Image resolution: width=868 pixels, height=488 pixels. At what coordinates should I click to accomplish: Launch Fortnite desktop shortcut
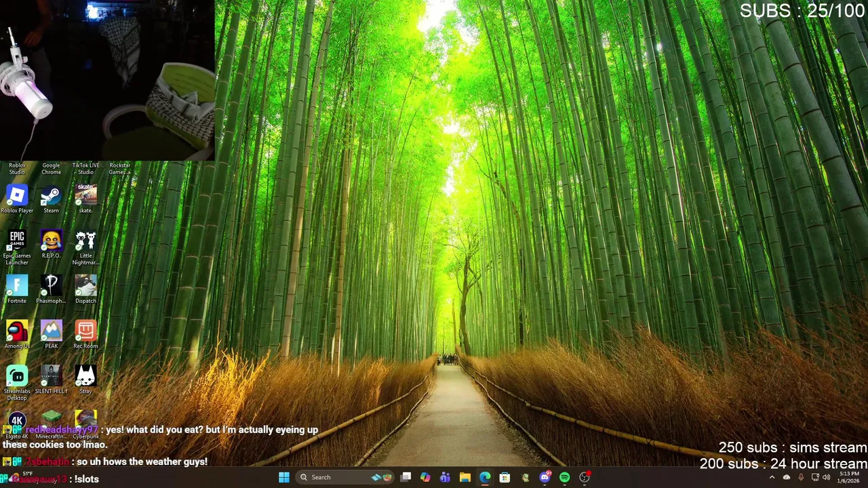coord(17,289)
